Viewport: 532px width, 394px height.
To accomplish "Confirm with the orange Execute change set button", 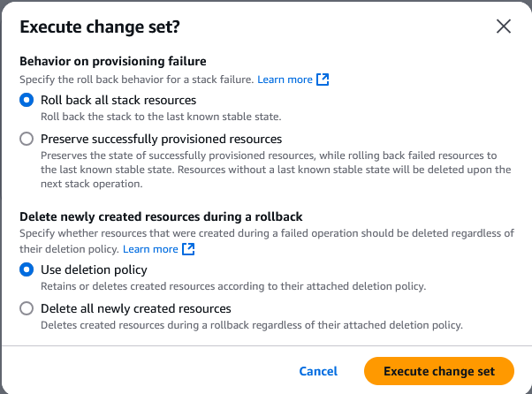I will click(x=439, y=371).
